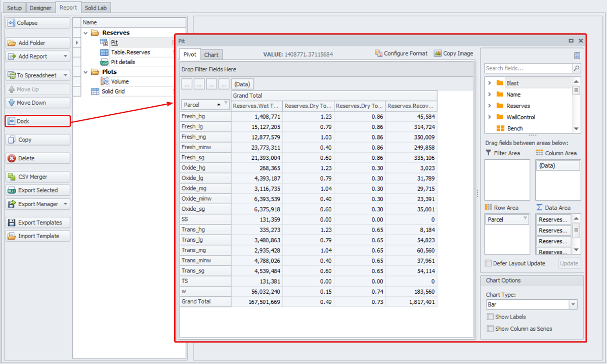This screenshot has width=607, height=364.
Task: Click the field list layout icon
Action: click(x=577, y=56)
